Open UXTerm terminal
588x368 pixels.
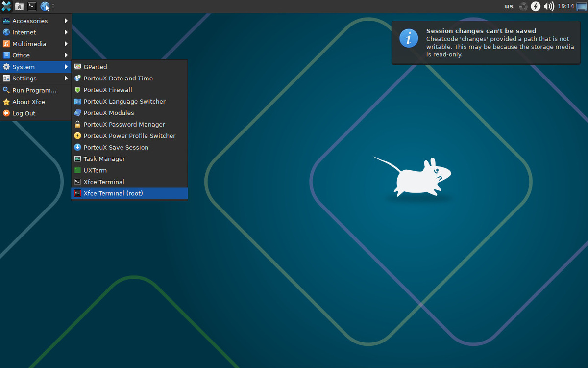point(129,170)
